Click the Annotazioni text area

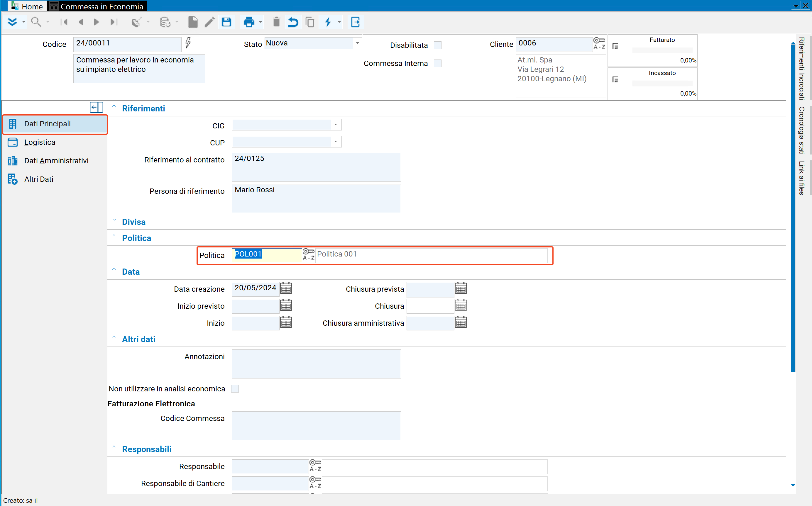pyautogui.click(x=316, y=364)
